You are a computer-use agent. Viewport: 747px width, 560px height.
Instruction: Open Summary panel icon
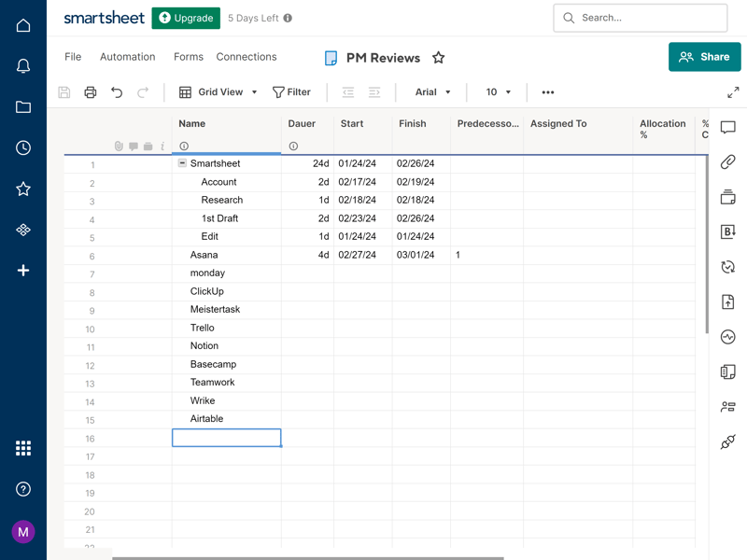pos(728,371)
